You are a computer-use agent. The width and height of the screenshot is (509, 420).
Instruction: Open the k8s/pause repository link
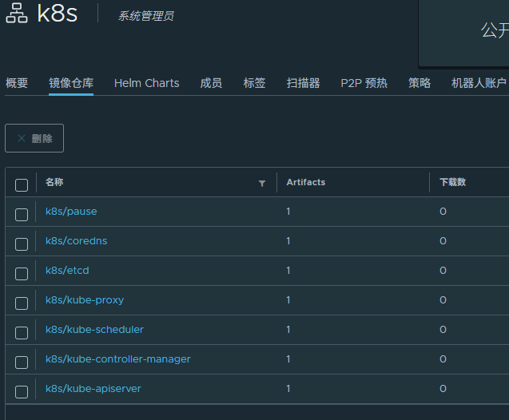[x=71, y=212]
